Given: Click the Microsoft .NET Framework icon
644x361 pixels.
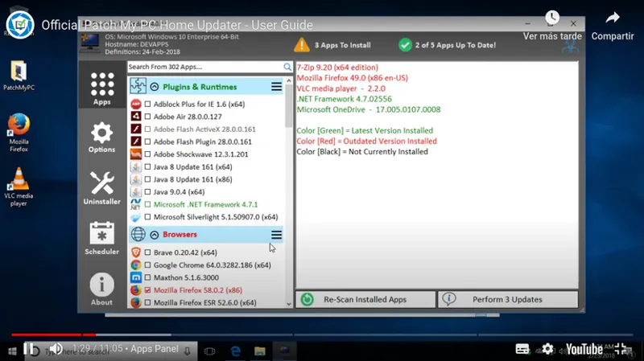Looking at the screenshot, I should click(136, 204).
